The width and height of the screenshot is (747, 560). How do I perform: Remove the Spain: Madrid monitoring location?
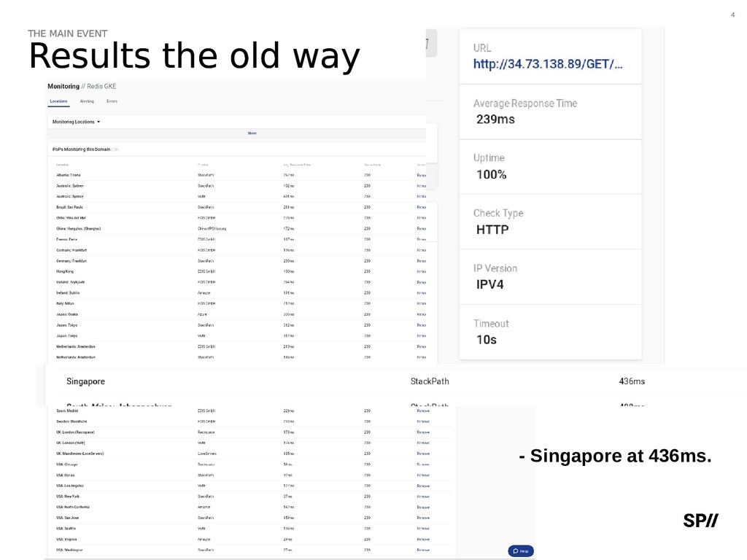[x=423, y=411]
